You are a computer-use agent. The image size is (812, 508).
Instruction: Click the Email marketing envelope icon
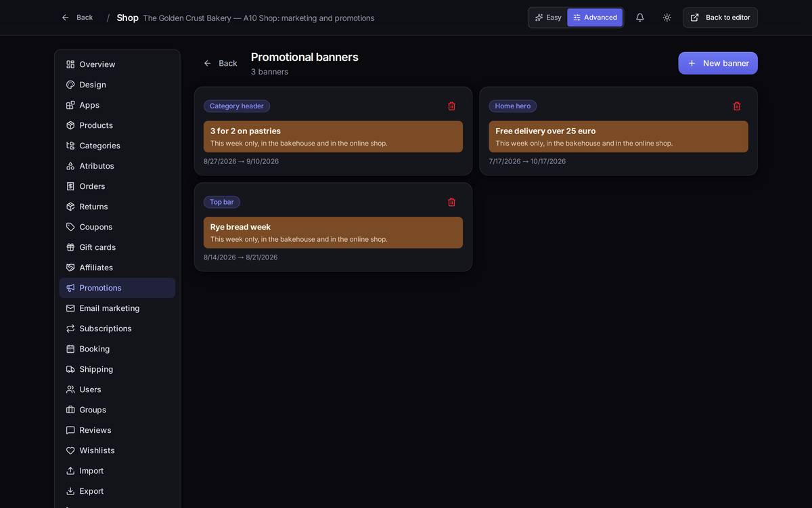coord(70,308)
